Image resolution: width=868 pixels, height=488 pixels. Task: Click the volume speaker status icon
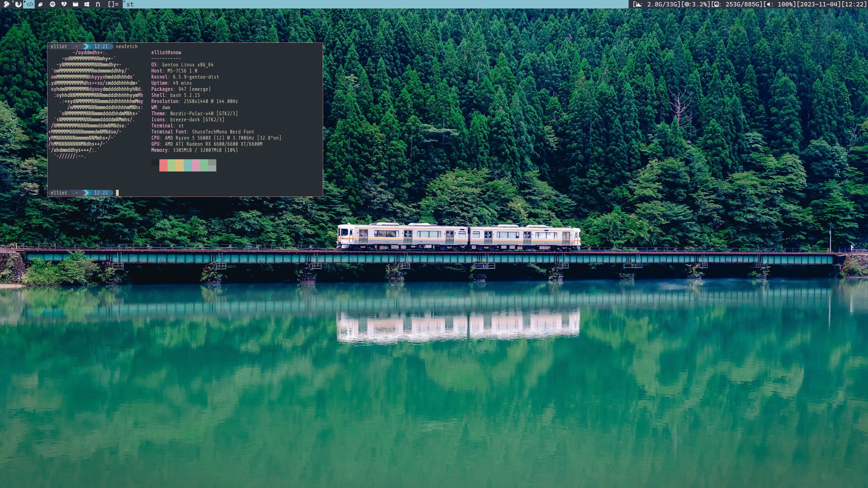pyautogui.click(x=768, y=4)
